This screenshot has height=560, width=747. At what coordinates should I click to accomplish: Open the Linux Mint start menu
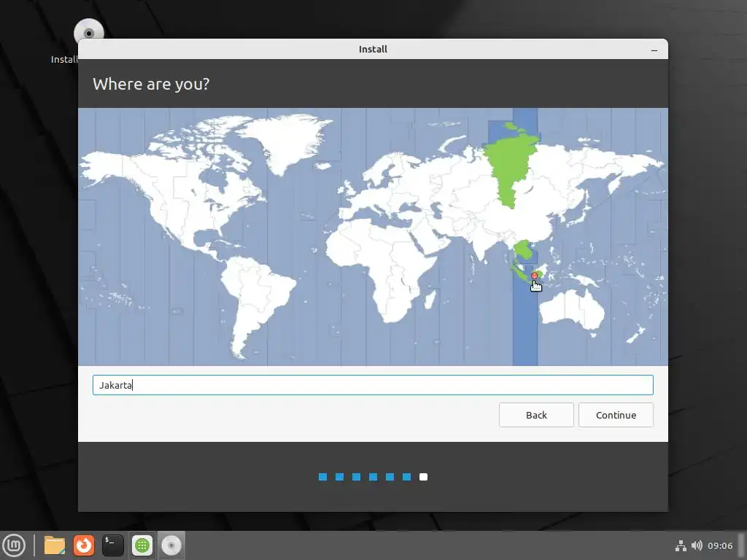pyautogui.click(x=14, y=545)
